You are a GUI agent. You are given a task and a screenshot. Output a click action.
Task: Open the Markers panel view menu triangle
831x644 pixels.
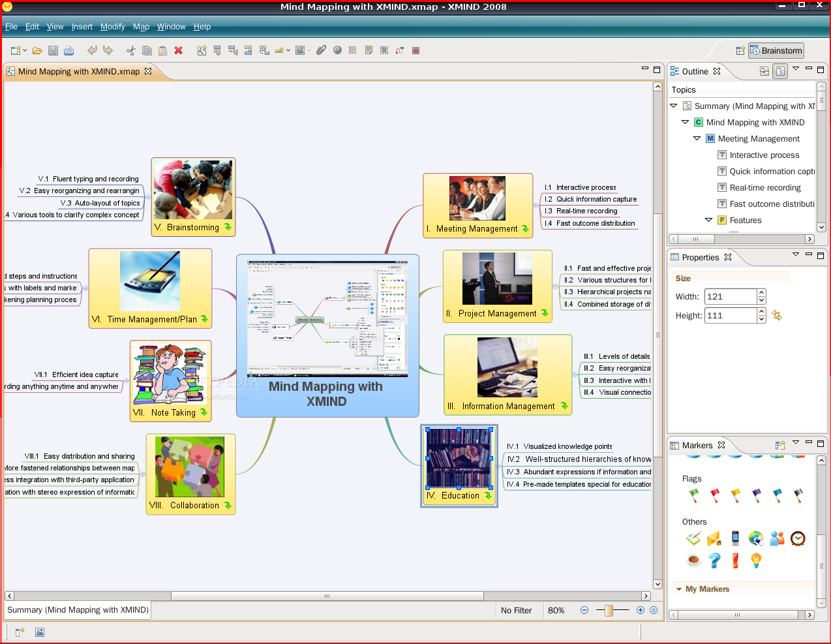tap(796, 442)
